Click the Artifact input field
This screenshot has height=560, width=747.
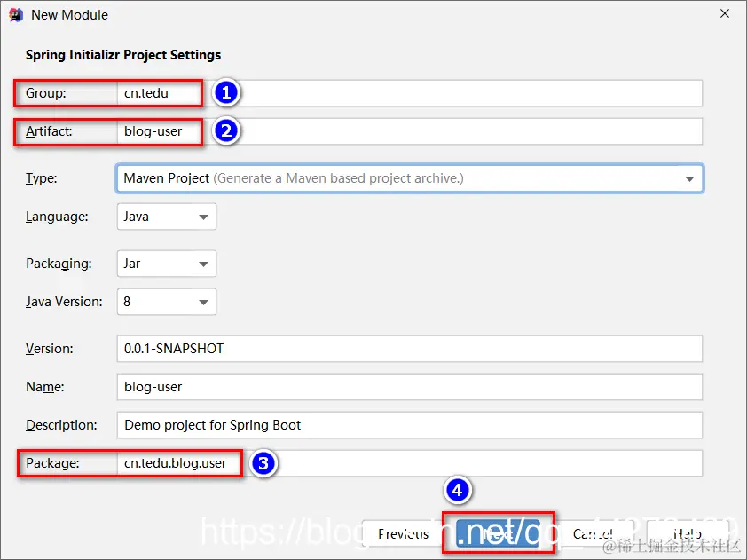409,131
